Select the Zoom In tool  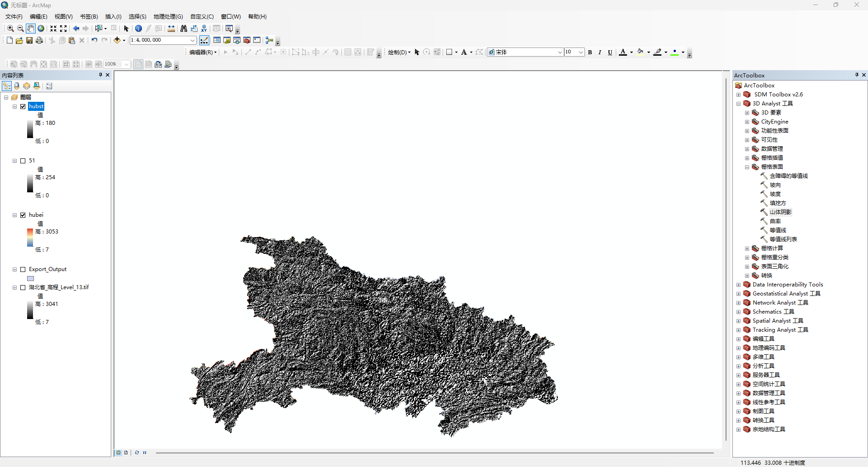10,29
